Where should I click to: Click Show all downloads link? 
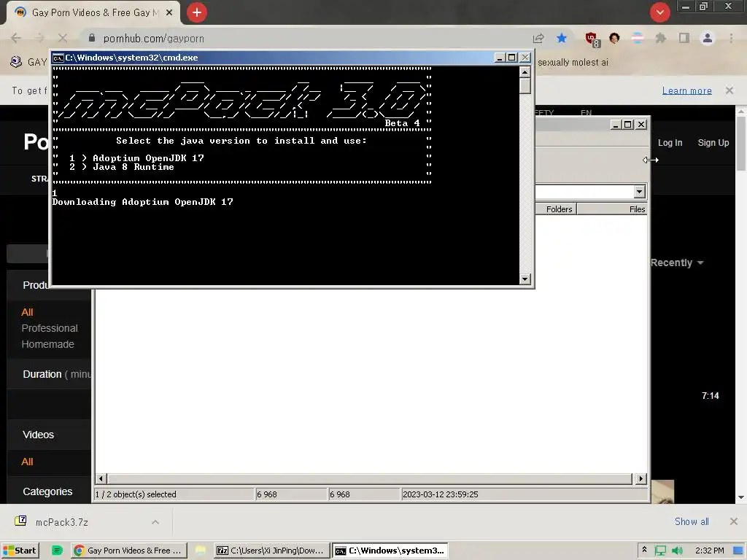coord(692,521)
